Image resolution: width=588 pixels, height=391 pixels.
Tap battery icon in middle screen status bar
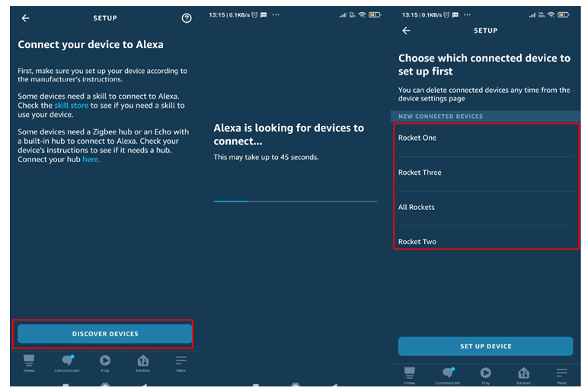click(375, 15)
